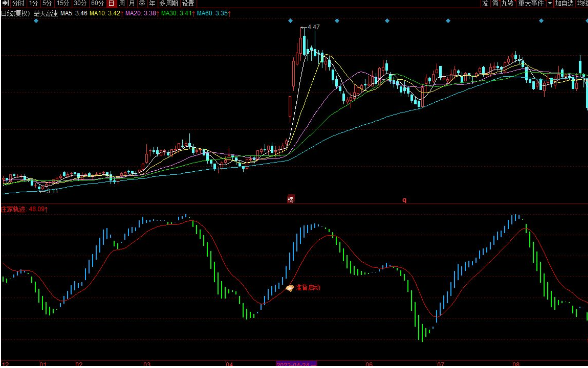This screenshot has height=368, width=588.
Task: Open the 月 monthly period view
Action: coord(132,3)
